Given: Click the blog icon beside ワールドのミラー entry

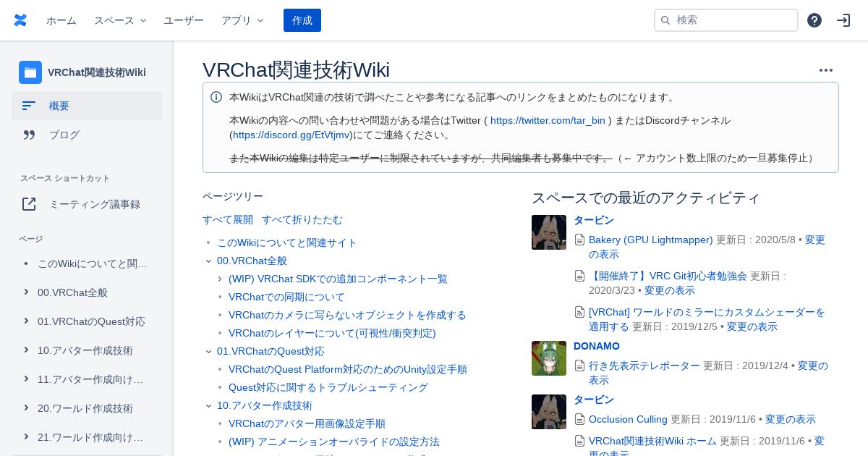Looking at the screenshot, I should click(x=579, y=312).
